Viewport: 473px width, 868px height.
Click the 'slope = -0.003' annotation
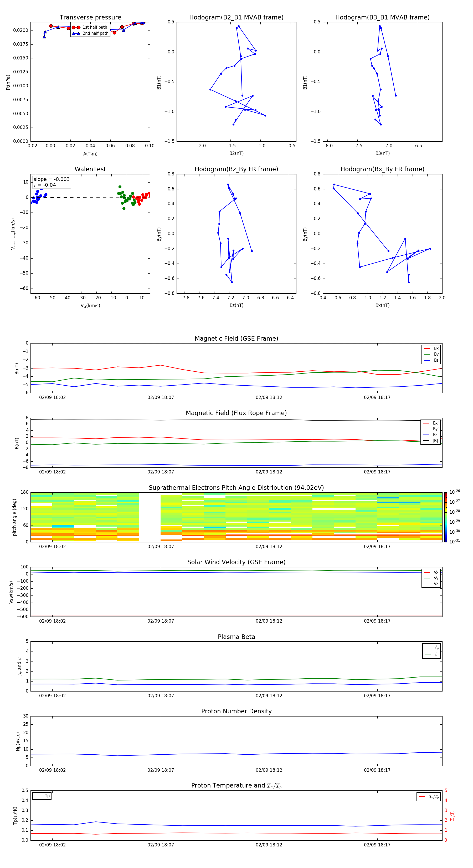(52, 179)
